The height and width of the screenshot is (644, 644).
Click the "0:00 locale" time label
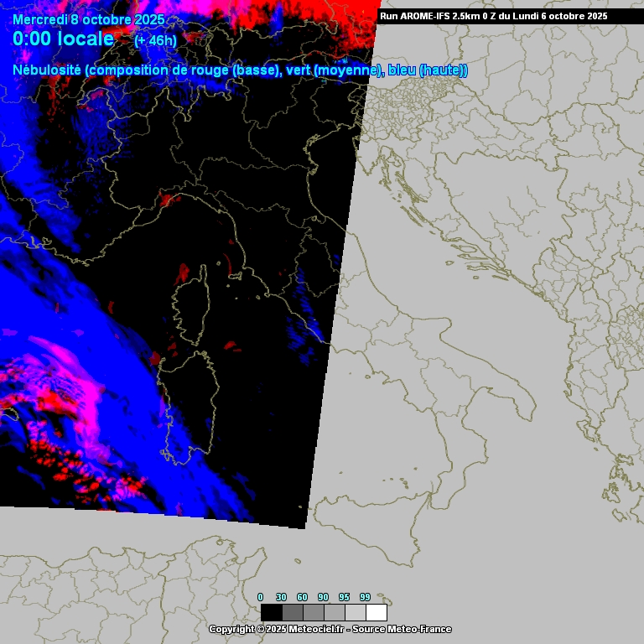[x=63, y=39]
